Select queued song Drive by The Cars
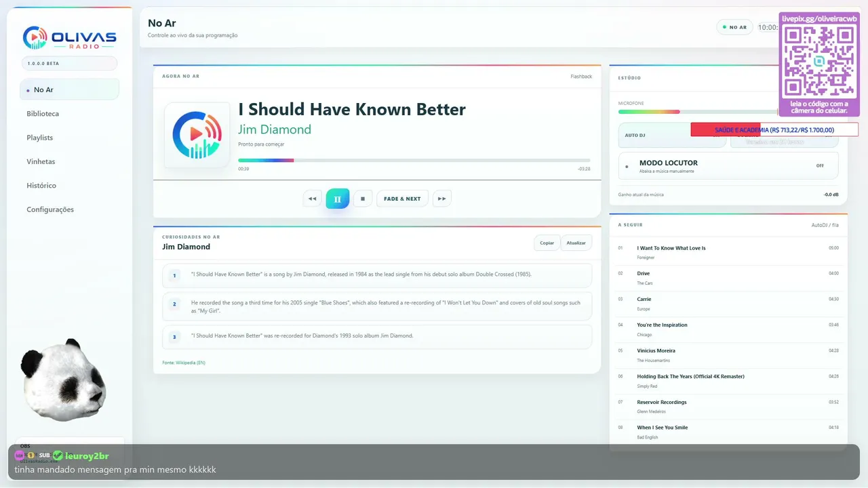The image size is (868, 488). click(x=728, y=278)
